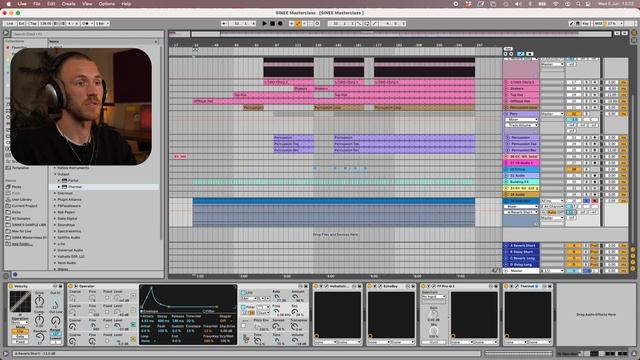Turn off FF Pro-Q 3 device activator
Screen dimensions: 640x360
click(x=423, y=286)
